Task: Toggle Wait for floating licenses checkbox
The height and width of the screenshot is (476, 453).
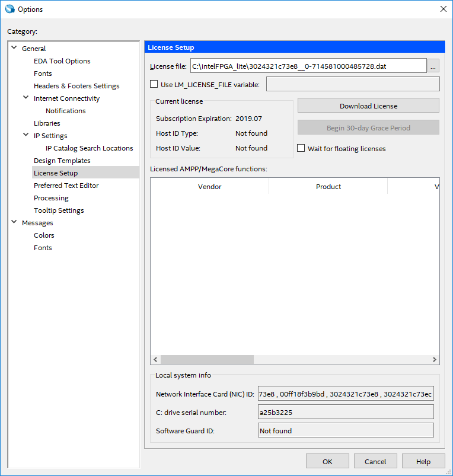Action: tap(301, 148)
